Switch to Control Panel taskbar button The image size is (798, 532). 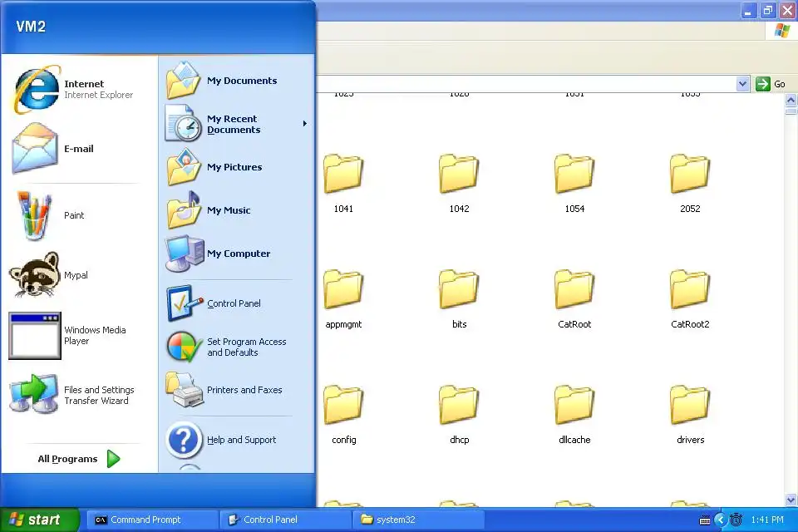pyautogui.click(x=285, y=520)
